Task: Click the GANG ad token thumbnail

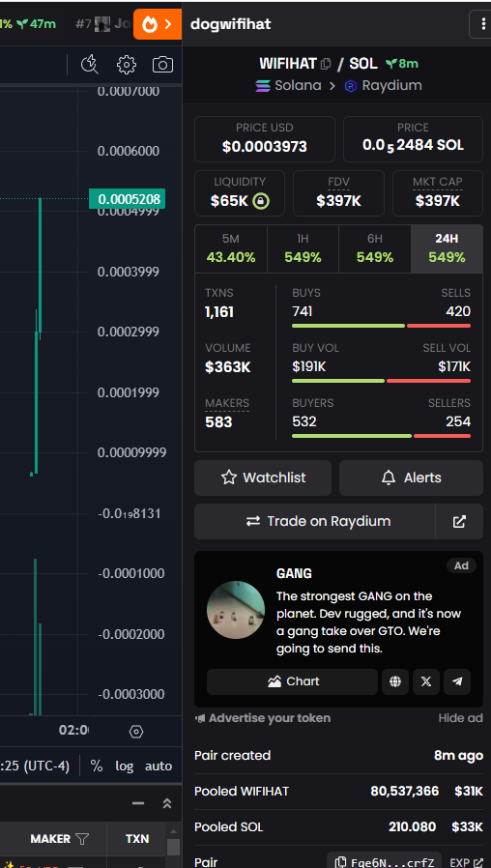Action: [x=236, y=610]
